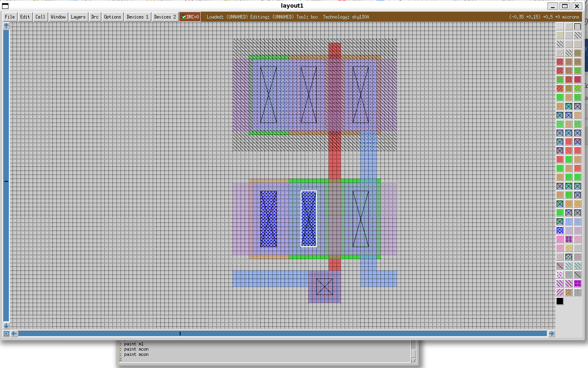Select the teal crossed-box layer icon

pos(569,257)
